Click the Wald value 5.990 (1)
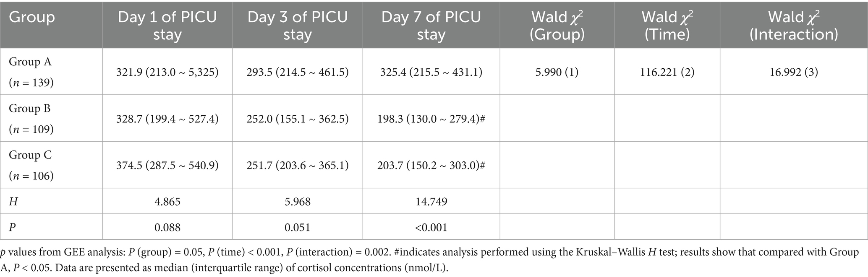 tap(557, 72)
